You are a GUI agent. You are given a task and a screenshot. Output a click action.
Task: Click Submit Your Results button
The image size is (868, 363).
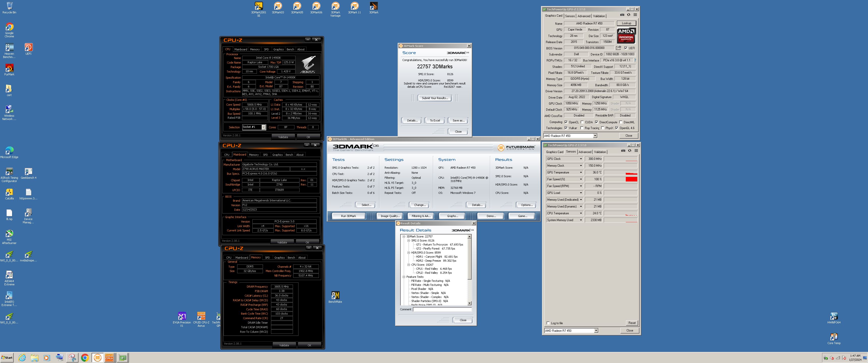coord(435,98)
